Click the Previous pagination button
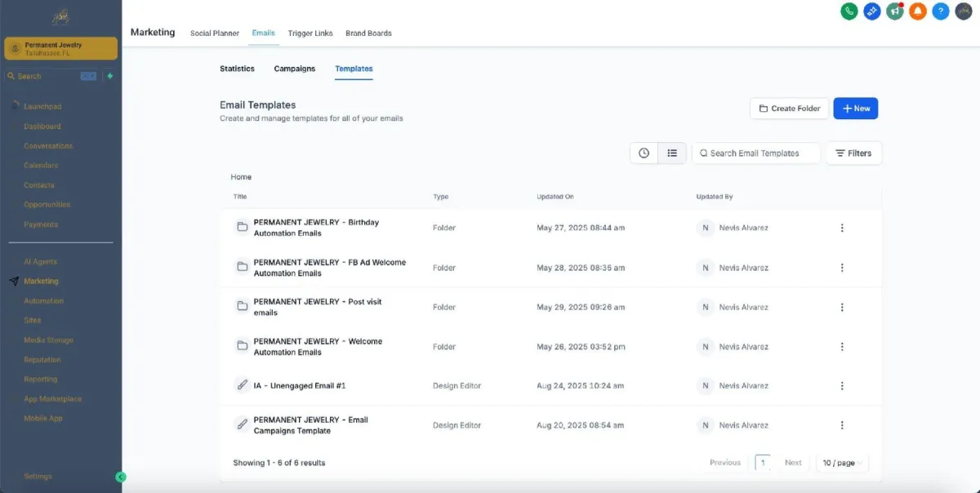The height and width of the screenshot is (493, 980). 725,463
